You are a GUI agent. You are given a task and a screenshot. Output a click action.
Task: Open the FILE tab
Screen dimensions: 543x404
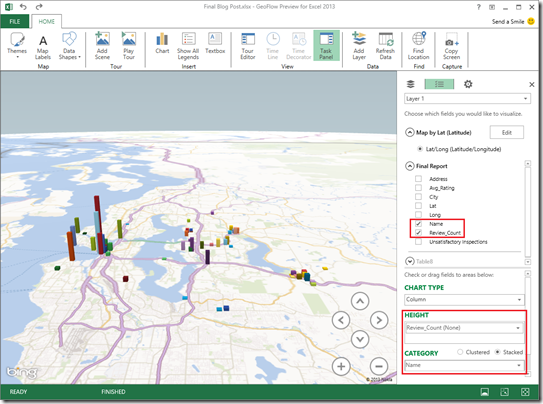[15, 21]
